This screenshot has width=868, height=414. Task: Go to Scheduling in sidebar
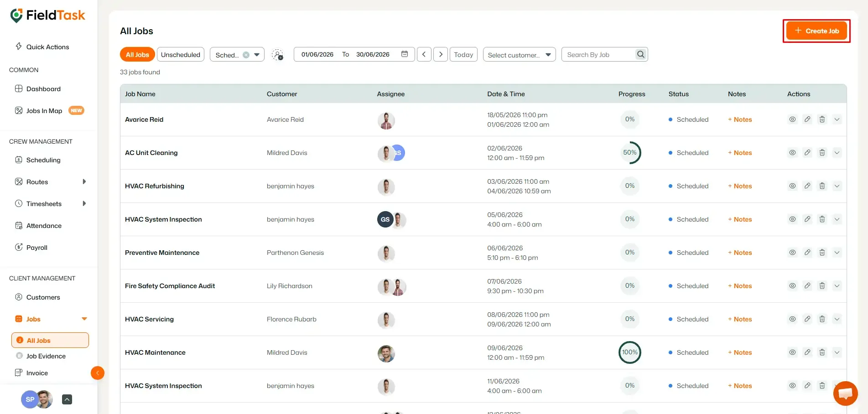[x=38, y=160]
